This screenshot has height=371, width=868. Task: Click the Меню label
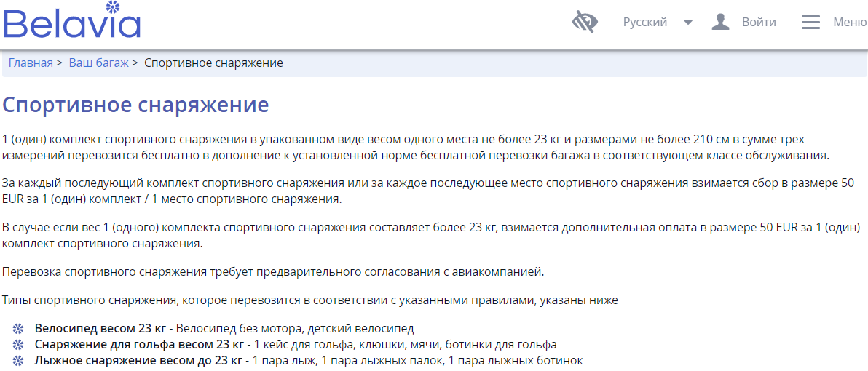pos(851,22)
